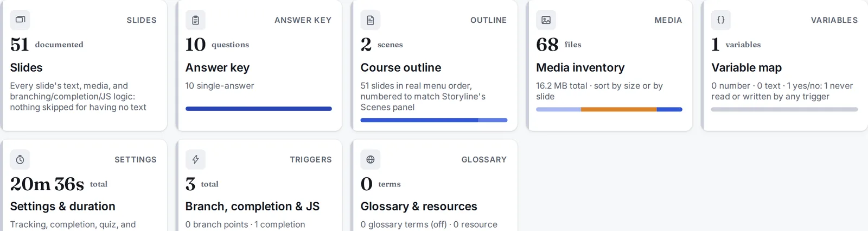Click the 2 scenes count
The height and width of the screenshot is (231, 868).
381,44
